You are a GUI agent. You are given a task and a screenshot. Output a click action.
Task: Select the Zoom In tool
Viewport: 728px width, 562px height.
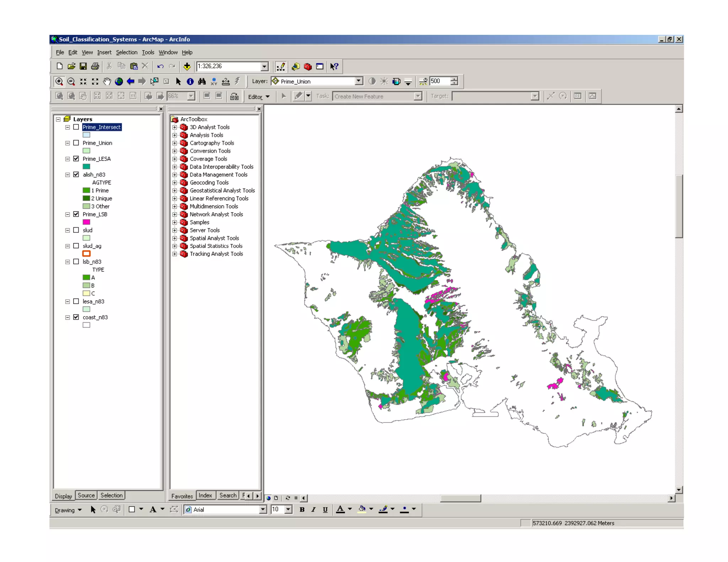[59, 81]
